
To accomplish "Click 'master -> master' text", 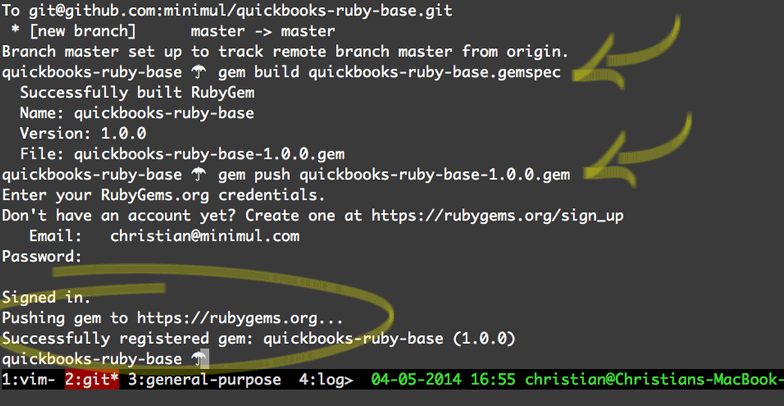I will pyautogui.click(x=262, y=31).
